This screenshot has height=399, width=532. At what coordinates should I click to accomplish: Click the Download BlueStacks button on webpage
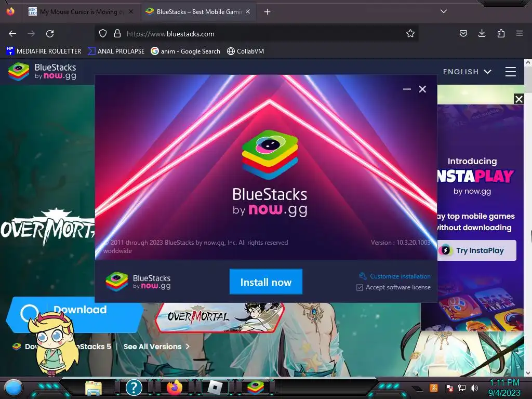pos(75,314)
